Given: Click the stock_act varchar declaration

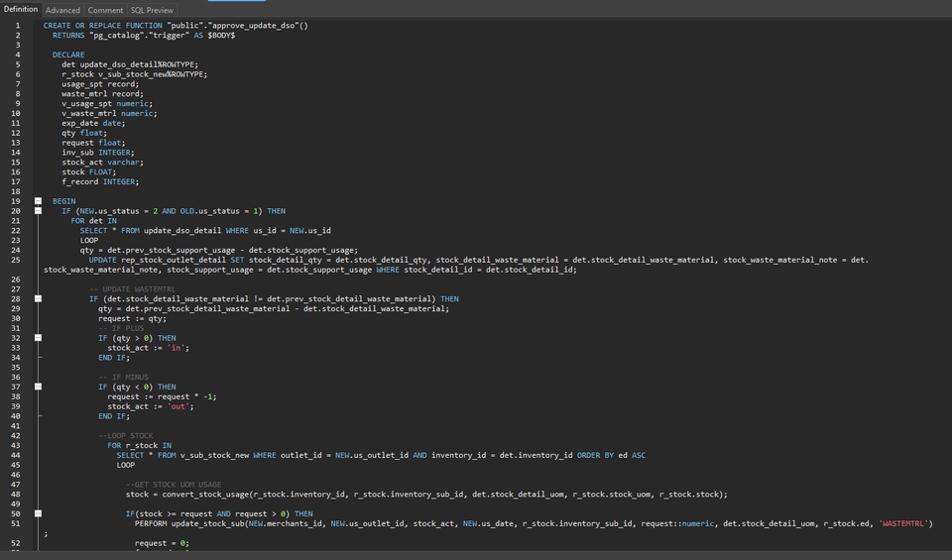Looking at the screenshot, I should (102, 162).
